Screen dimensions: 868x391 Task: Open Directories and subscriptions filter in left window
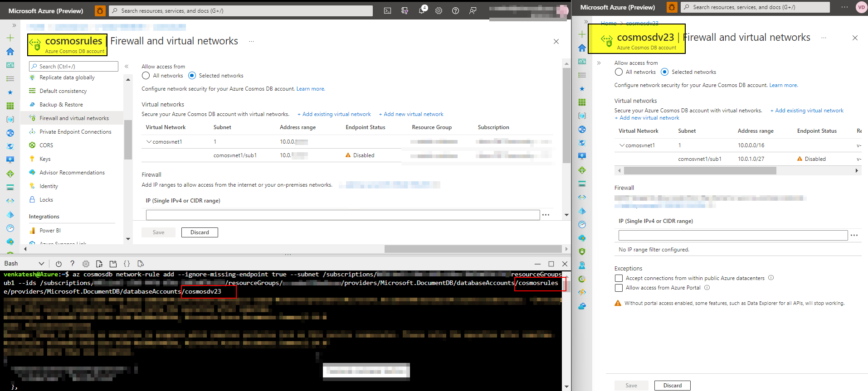coord(405,11)
